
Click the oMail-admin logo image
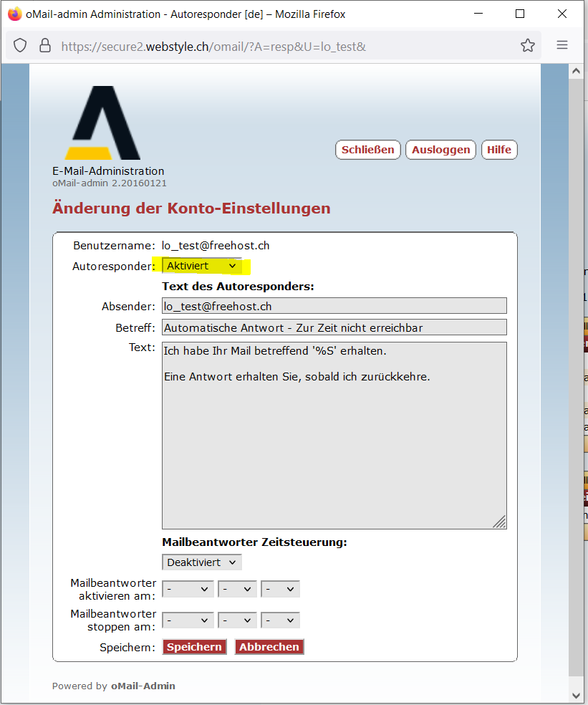pos(102,123)
